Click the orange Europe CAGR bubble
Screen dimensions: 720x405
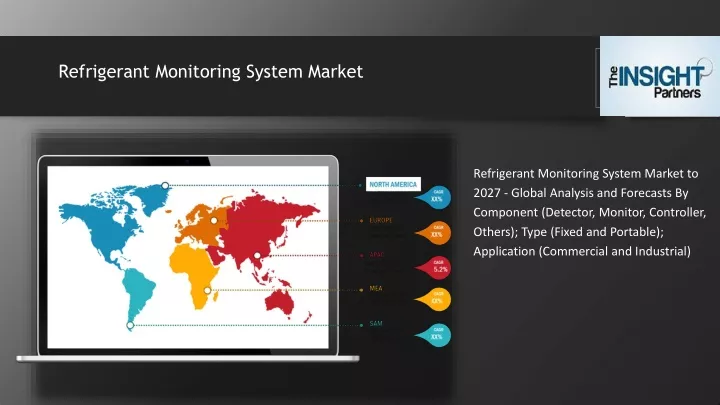point(434,232)
